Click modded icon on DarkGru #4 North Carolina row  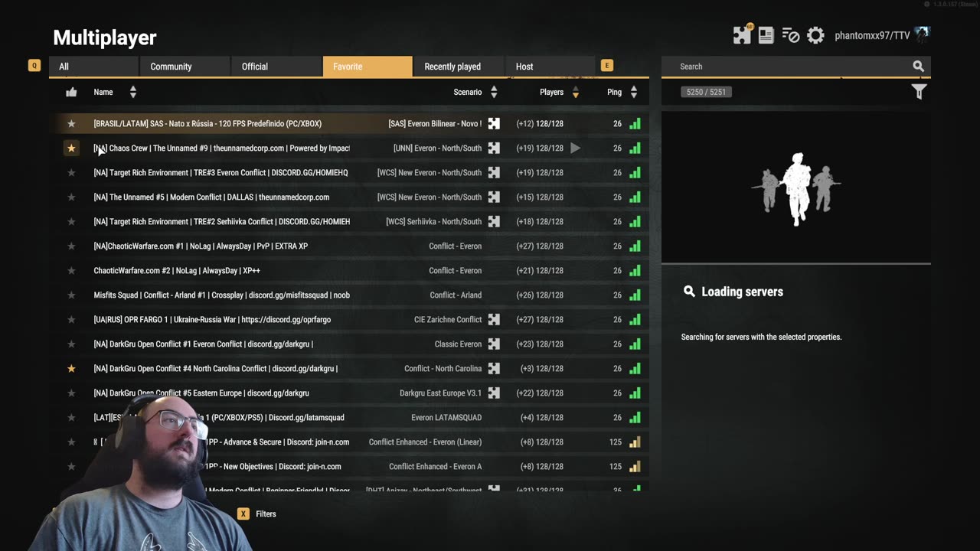click(494, 368)
